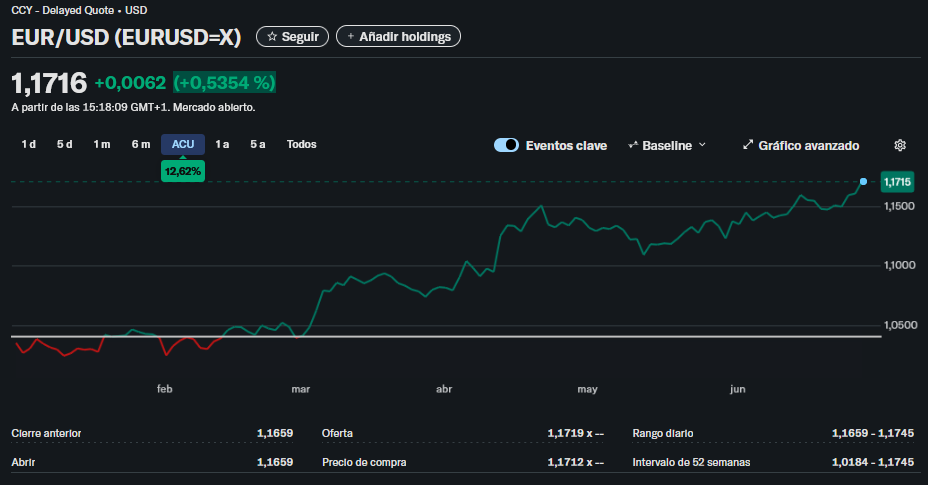928x485 pixels.
Task: Choose the 1 m chart range
Action: pos(102,144)
